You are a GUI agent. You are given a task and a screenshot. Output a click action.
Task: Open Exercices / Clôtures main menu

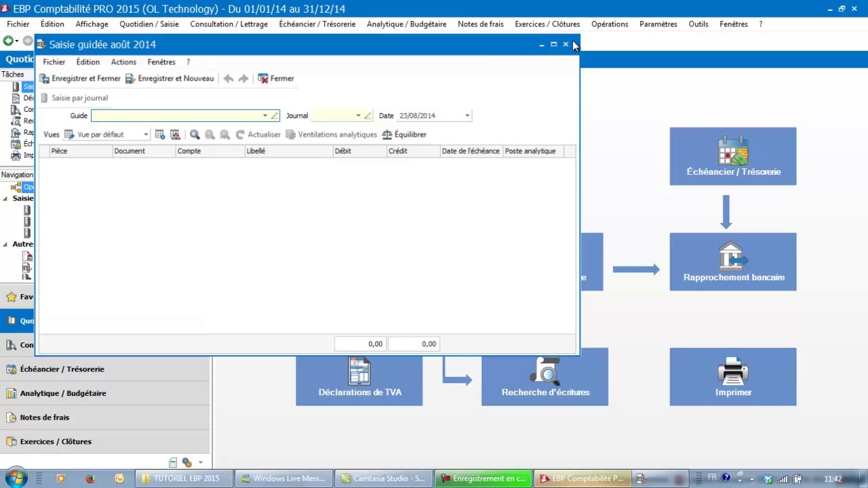(x=547, y=24)
